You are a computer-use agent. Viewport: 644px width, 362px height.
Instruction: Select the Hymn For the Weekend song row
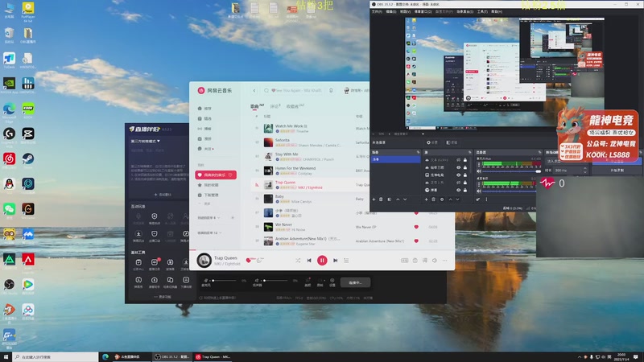point(310,171)
